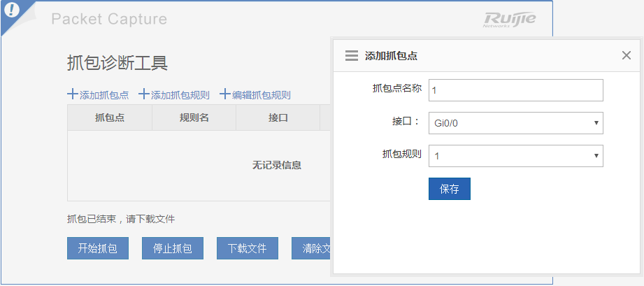Select the 抓包点 column header

tap(110, 117)
